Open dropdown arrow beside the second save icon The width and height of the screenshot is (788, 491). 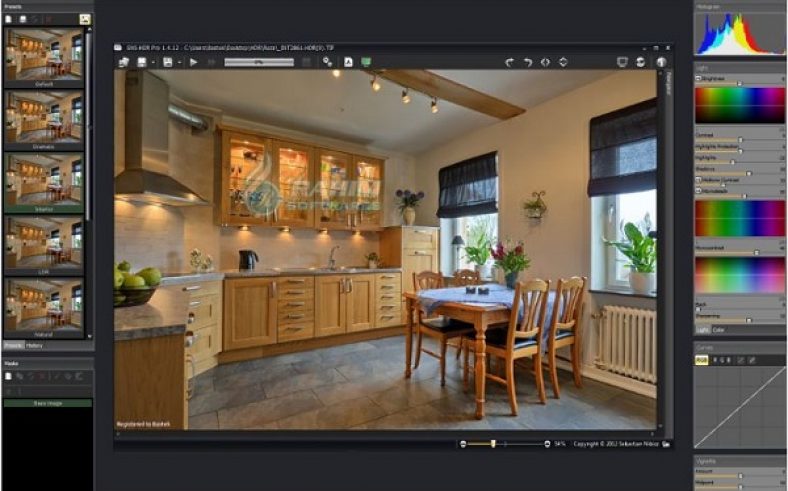(x=179, y=63)
